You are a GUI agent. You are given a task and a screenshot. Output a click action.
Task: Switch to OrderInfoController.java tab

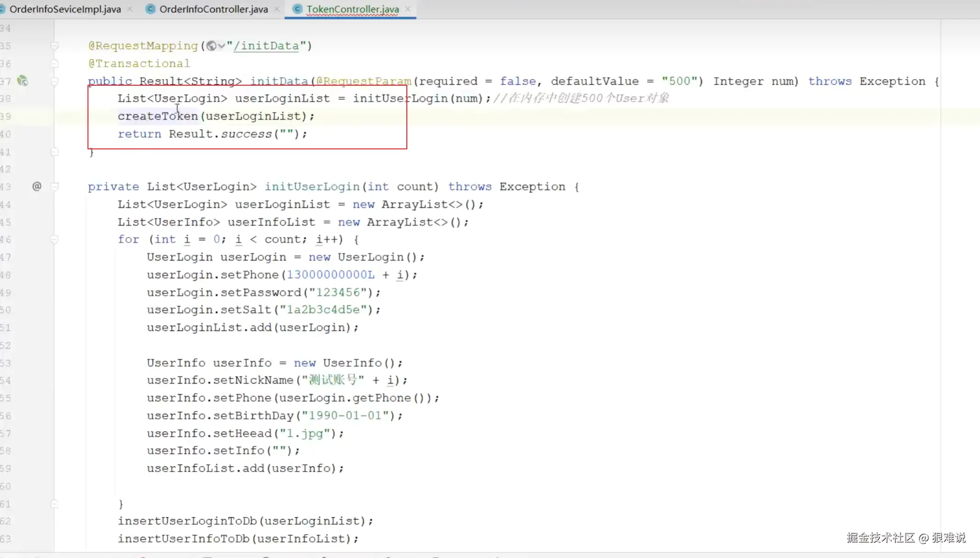click(214, 9)
